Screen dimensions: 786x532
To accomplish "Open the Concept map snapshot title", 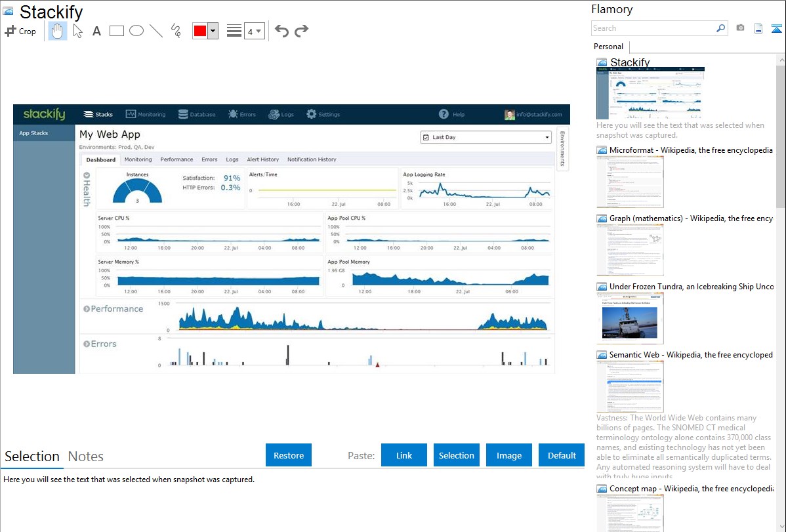I will point(692,488).
